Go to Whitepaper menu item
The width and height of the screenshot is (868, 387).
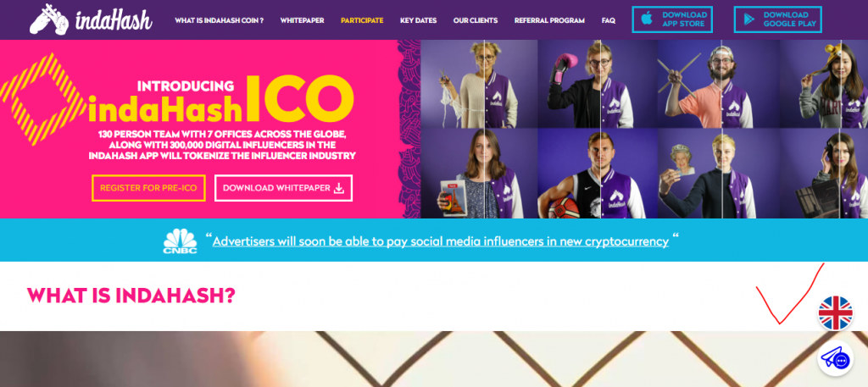point(303,20)
